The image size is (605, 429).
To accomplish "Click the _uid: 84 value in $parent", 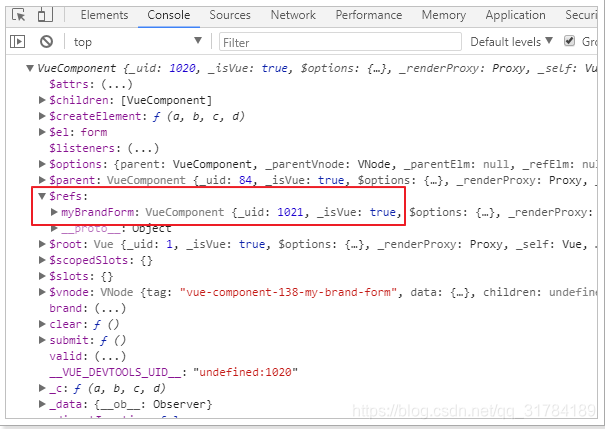I will point(245,180).
